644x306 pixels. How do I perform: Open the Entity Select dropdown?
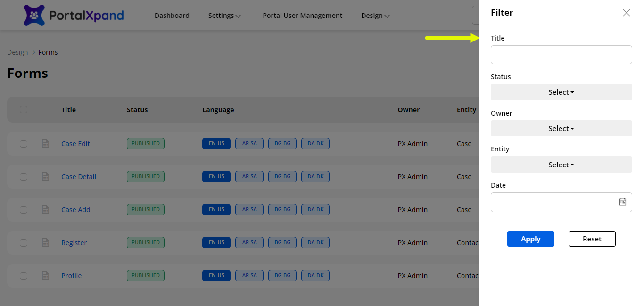point(561,165)
